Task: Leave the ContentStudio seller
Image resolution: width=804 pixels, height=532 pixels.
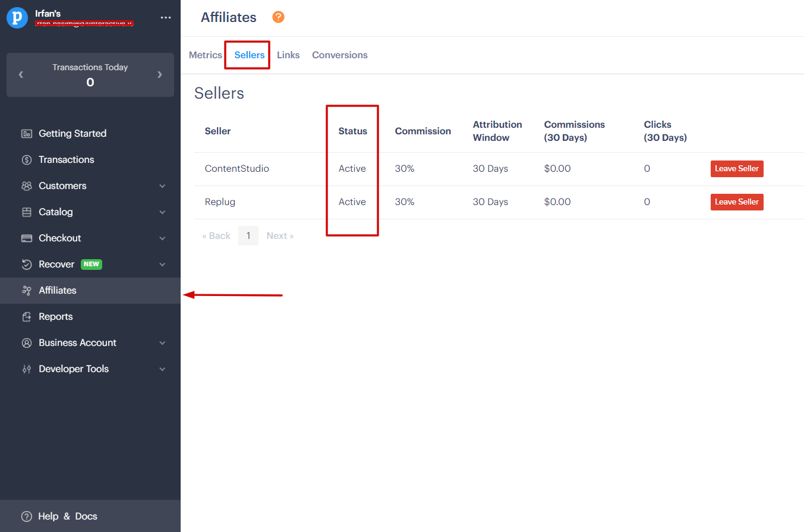Action: 736,169
